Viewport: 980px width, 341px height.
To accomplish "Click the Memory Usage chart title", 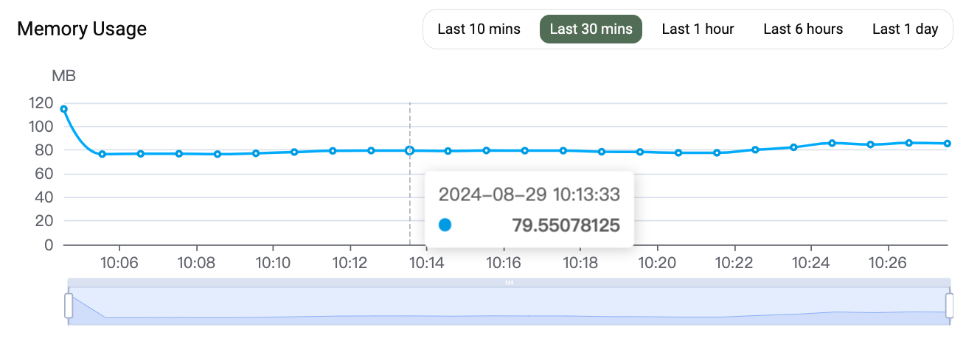I will coord(82,29).
